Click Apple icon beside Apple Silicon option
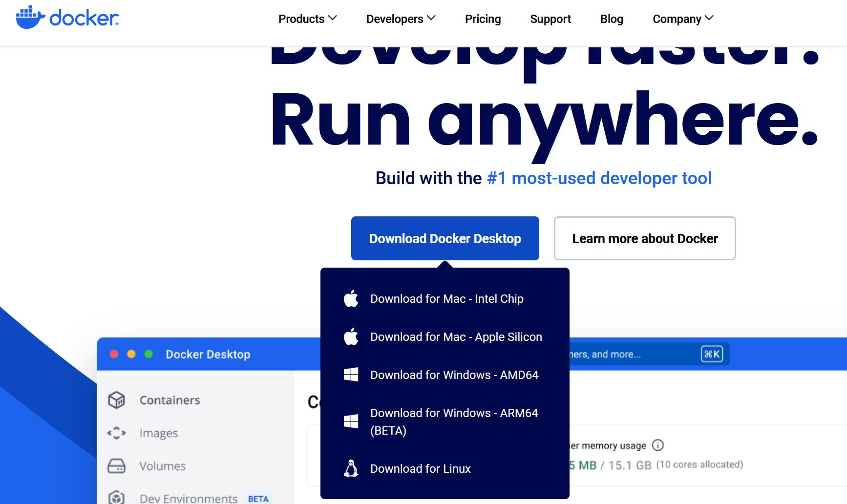The image size is (847, 504). 351,336
